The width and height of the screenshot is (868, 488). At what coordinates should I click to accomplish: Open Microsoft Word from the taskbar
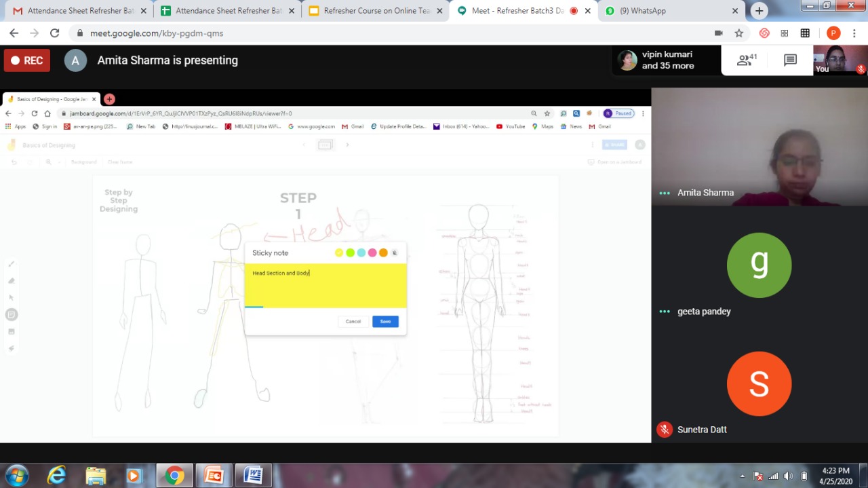[x=253, y=475]
